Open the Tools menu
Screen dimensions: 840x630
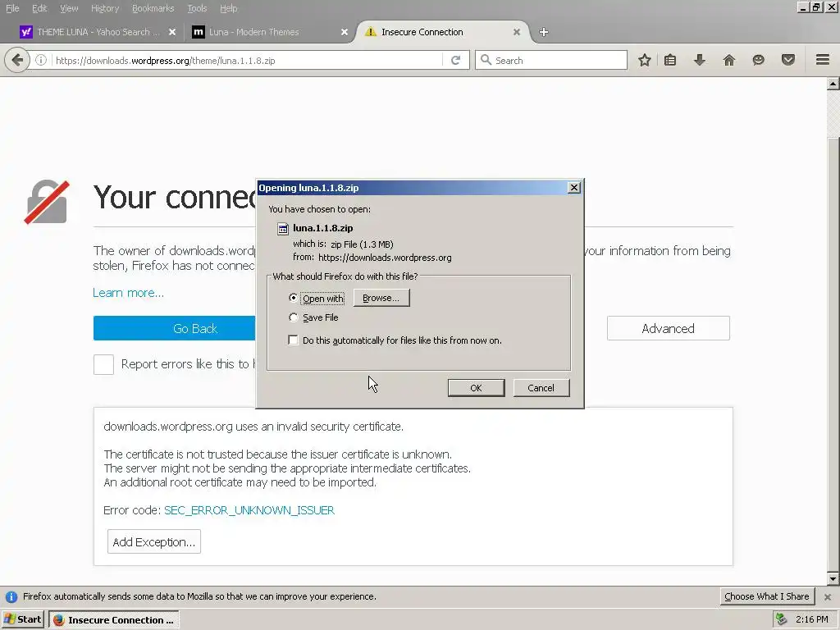click(197, 8)
